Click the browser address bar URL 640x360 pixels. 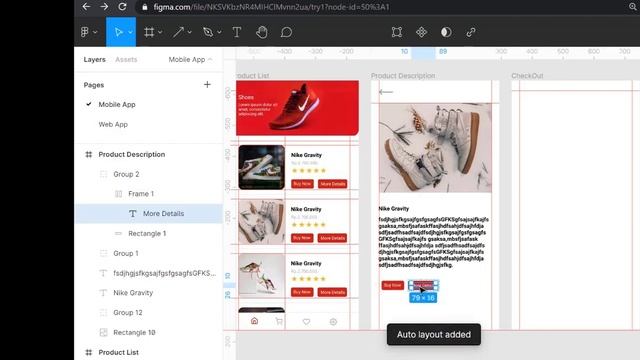click(271, 7)
